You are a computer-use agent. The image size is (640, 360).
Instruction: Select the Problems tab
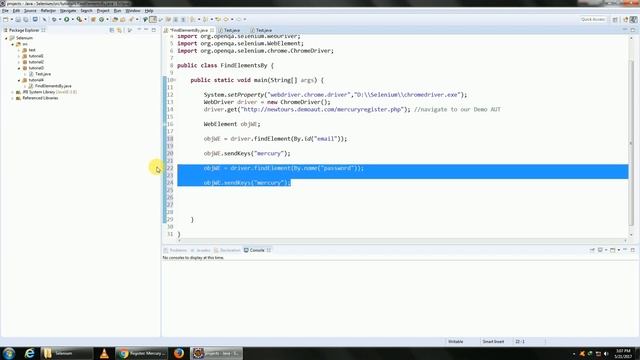click(x=176, y=250)
